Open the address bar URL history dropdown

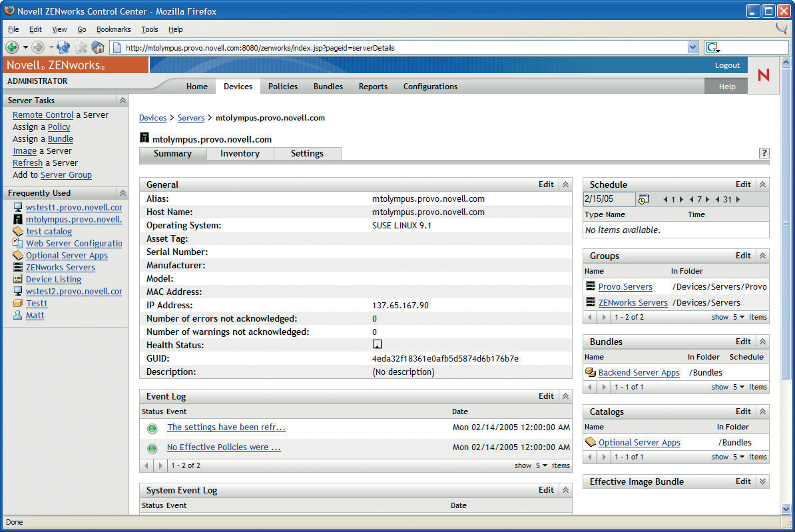[x=693, y=48]
